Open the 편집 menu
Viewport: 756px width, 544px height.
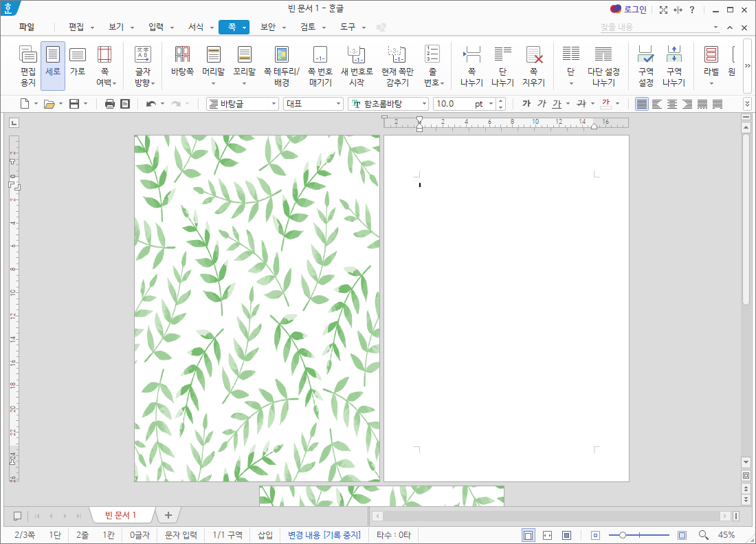tap(76, 27)
